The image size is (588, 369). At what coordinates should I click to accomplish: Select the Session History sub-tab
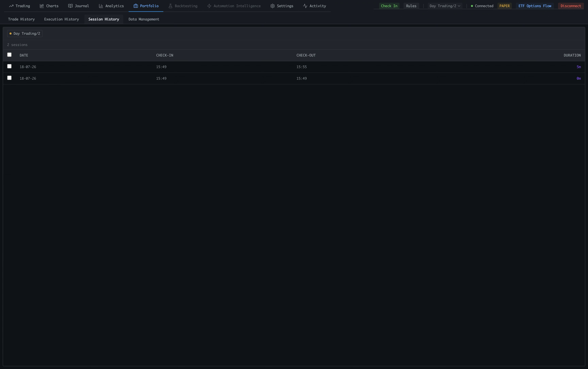(x=104, y=19)
